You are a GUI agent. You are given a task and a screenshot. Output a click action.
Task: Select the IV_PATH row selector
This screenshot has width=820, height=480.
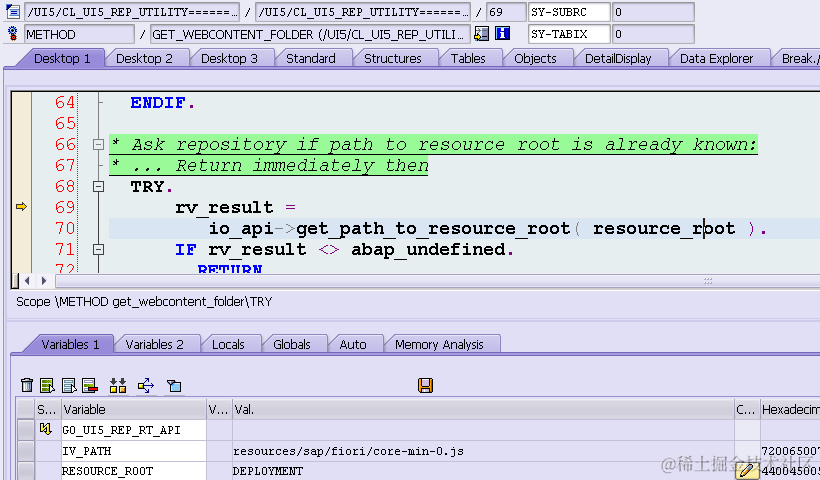(26, 451)
